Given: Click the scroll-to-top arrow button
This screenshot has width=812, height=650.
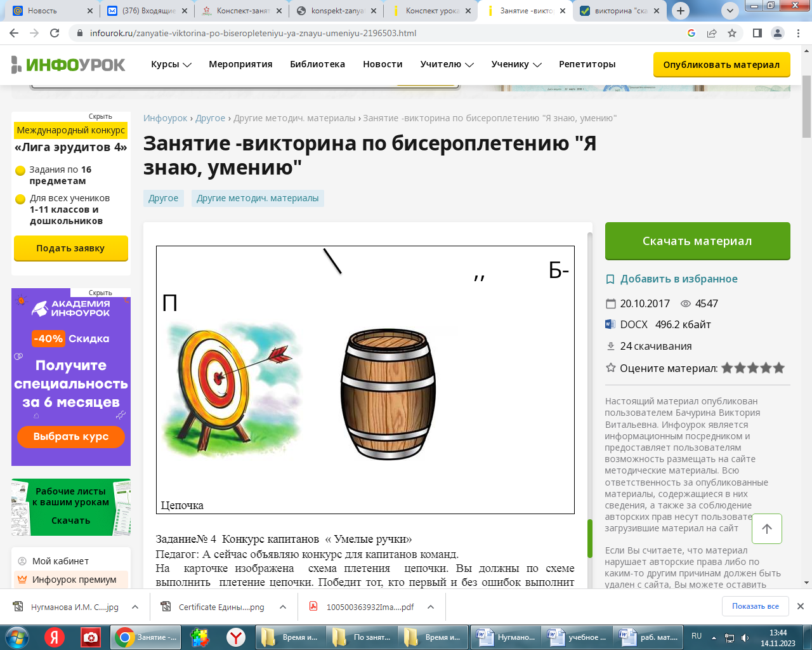Looking at the screenshot, I should pyautogui.click(x=766, y=529).
